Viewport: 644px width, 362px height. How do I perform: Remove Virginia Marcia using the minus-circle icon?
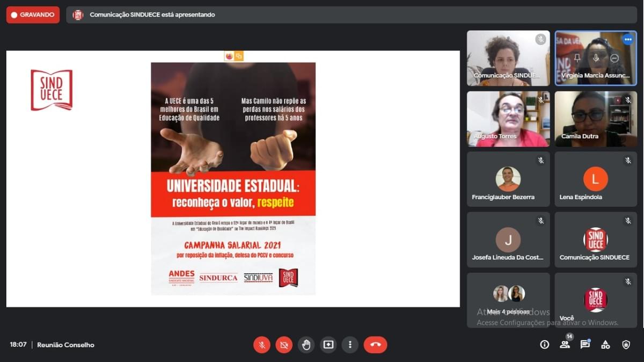(x=614, y=57)
